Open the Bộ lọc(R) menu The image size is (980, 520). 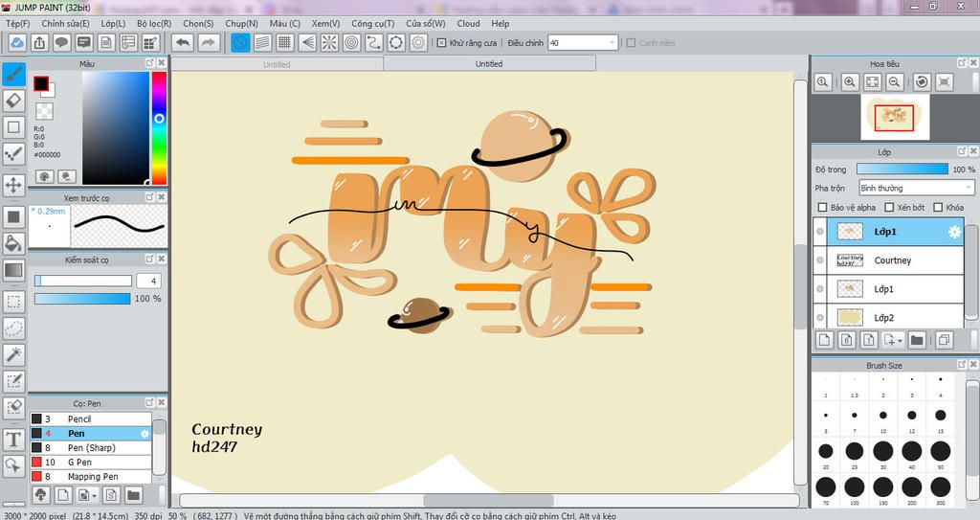(x=154, y=23)
